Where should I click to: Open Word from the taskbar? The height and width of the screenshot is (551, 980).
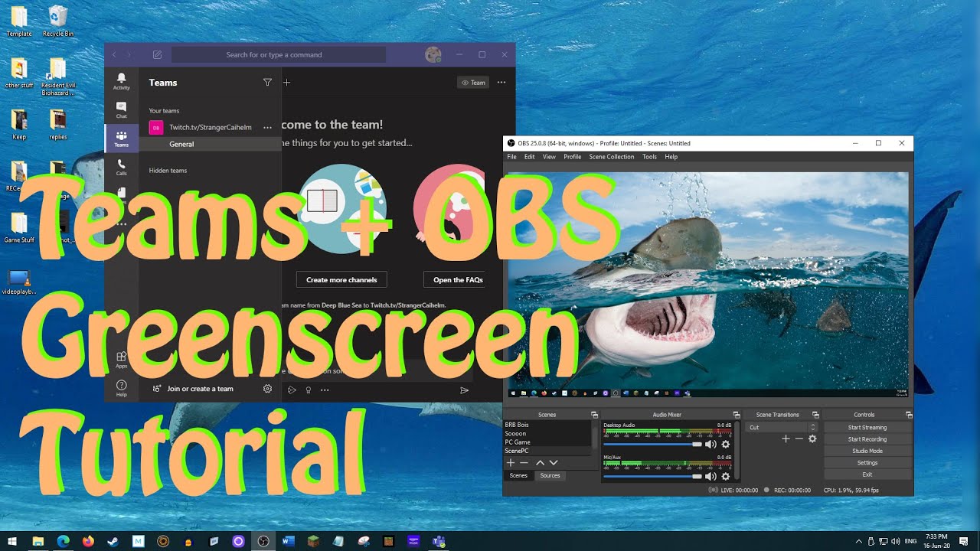tap(289, 541)
